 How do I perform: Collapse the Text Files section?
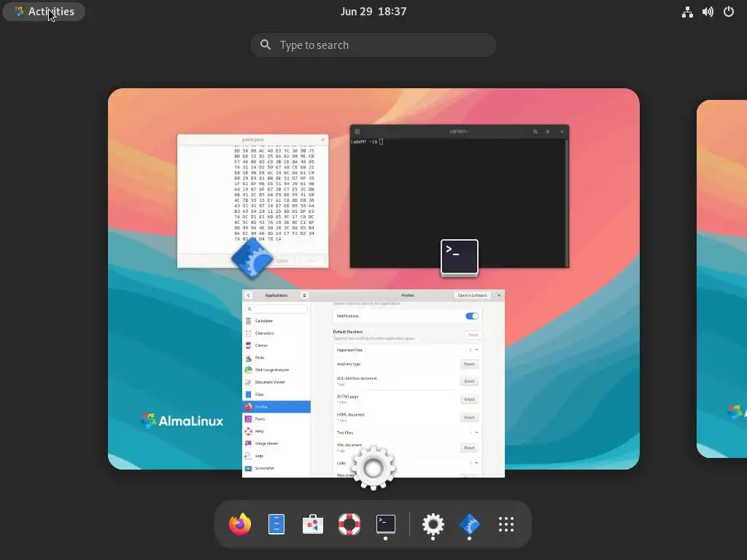point(476,433)
